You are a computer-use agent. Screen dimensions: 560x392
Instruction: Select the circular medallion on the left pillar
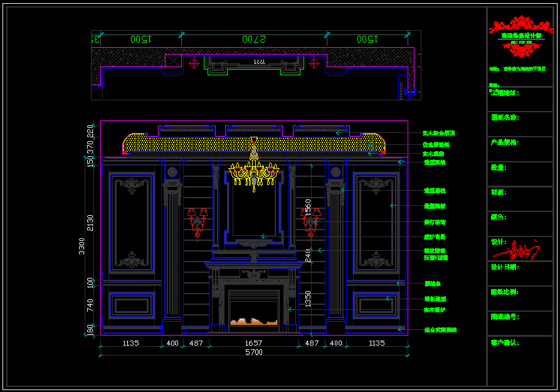(x=172, y=171)
